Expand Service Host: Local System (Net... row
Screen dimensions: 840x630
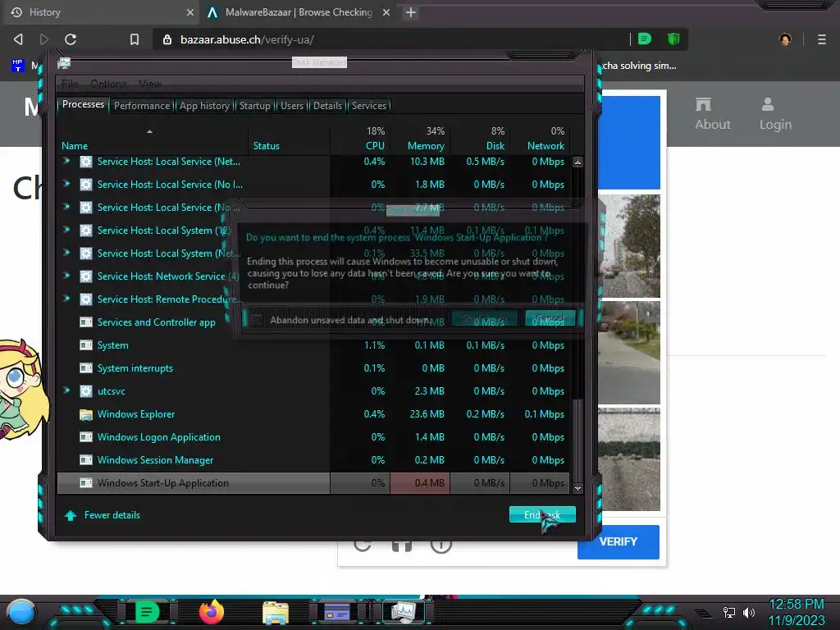[x=66, y=253]
